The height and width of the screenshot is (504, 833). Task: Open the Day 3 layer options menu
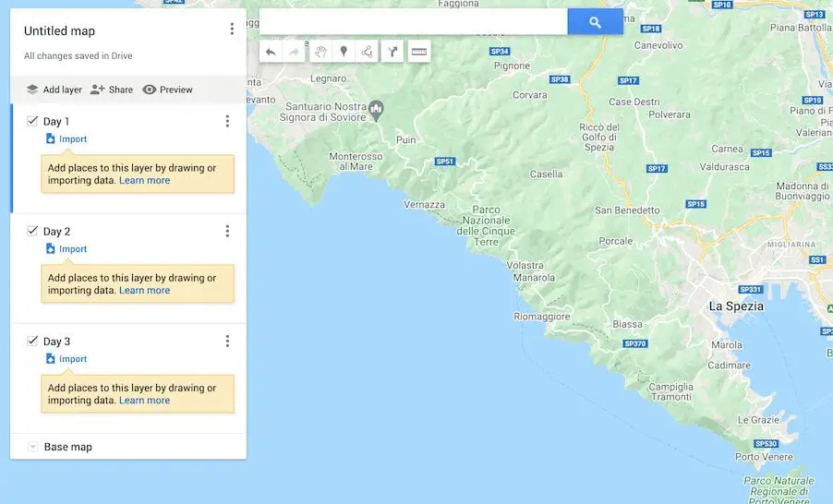coord(227,341)
